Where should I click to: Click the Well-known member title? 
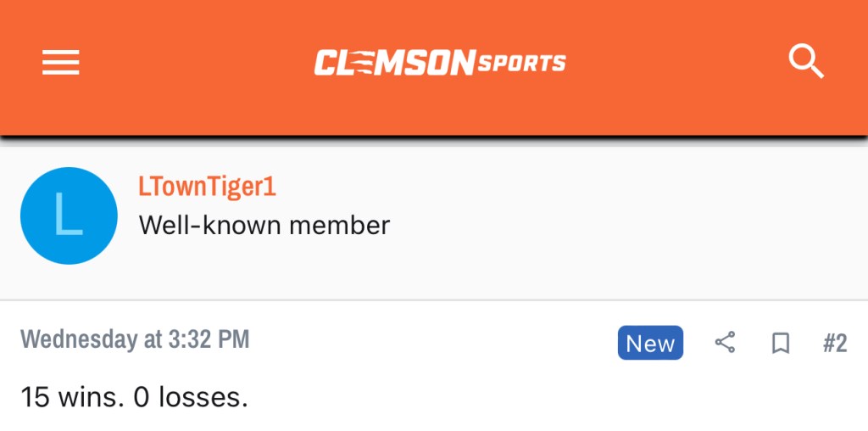pos(264,225)
